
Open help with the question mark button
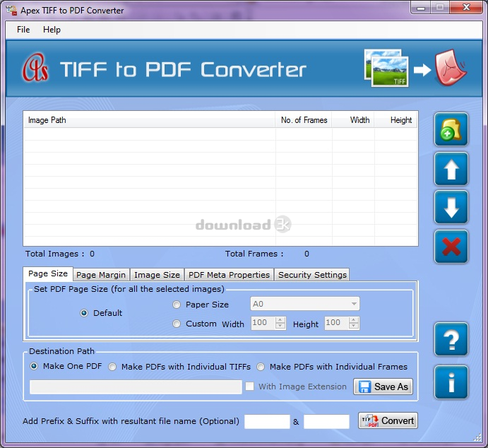(x=451, y=339)
